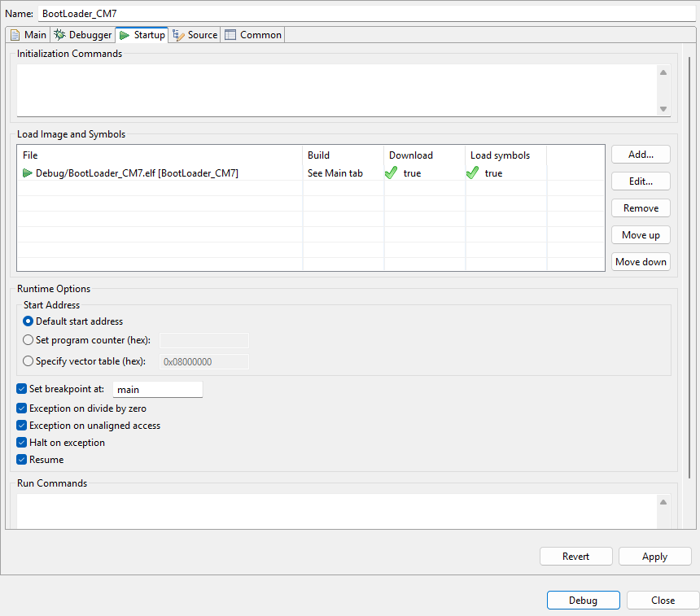Click the Debugger tab bug icon

(x=59, y=34)
